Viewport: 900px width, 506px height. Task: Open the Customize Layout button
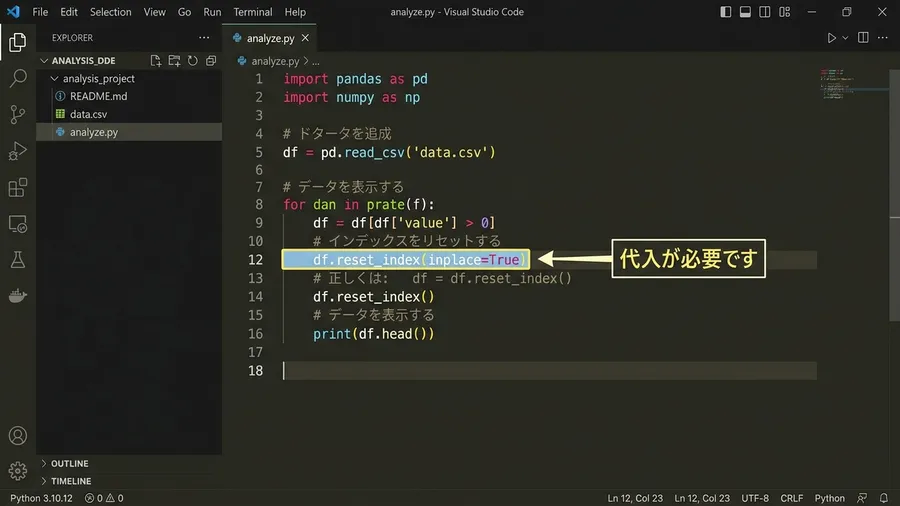(785, 11)
